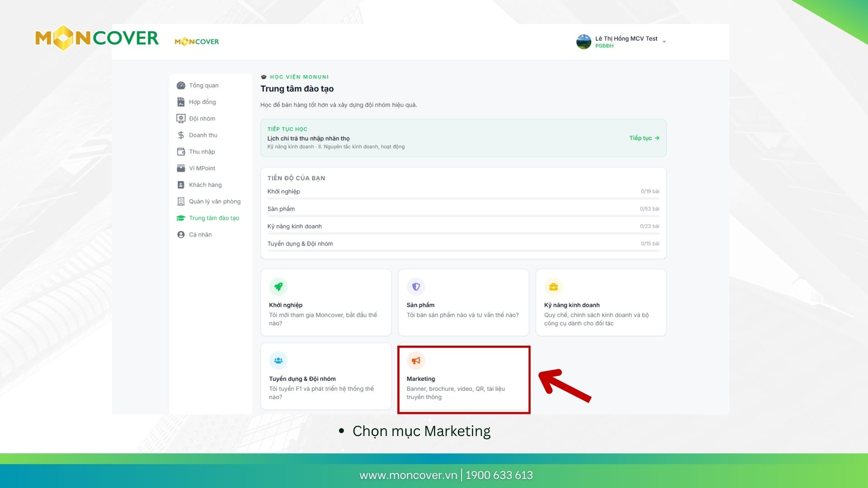Click the 0/19 bài counter
Viewport: 868px width, 488px height.
click(x=650, y=192)
